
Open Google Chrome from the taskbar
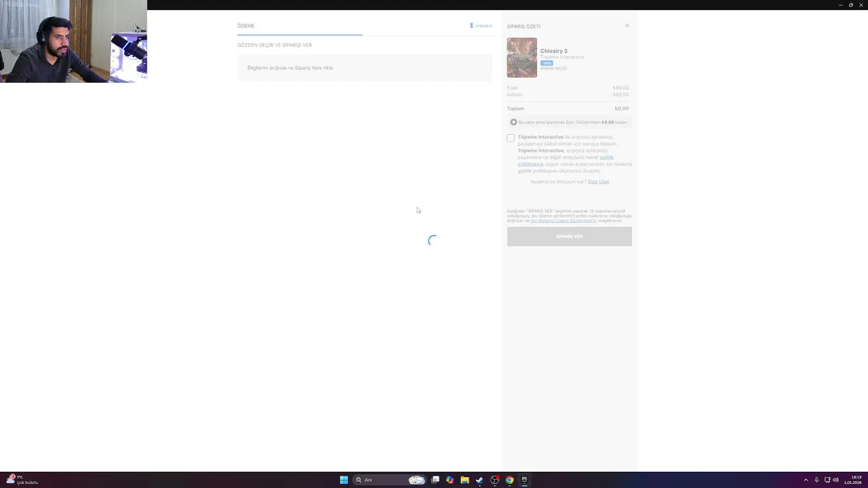pos(509,480)
